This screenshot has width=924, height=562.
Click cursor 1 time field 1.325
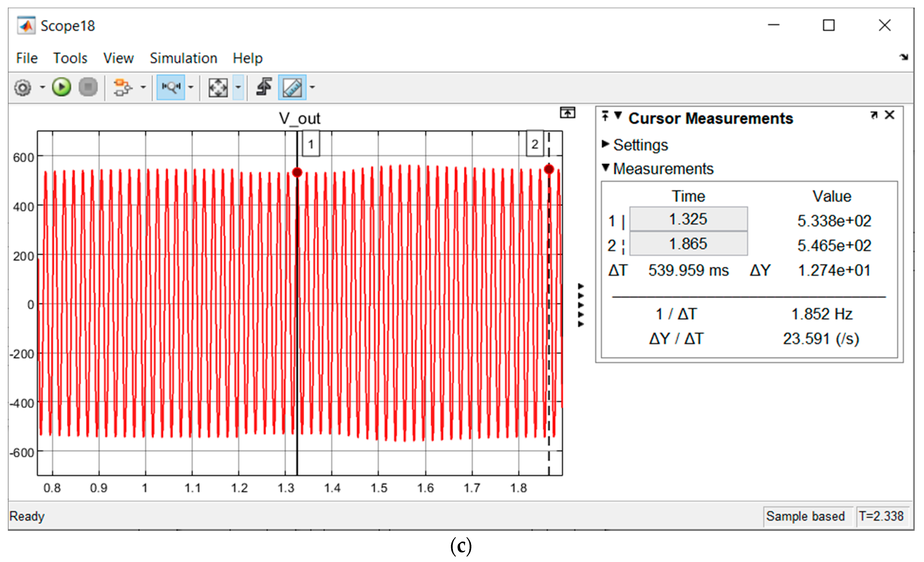pyautogui.click(x=688, y=219)
